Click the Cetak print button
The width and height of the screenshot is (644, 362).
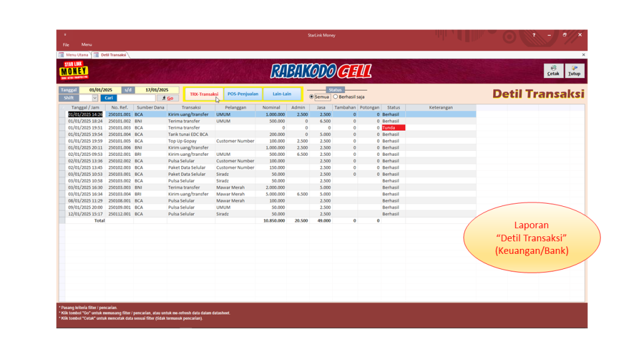coord(553,70)
